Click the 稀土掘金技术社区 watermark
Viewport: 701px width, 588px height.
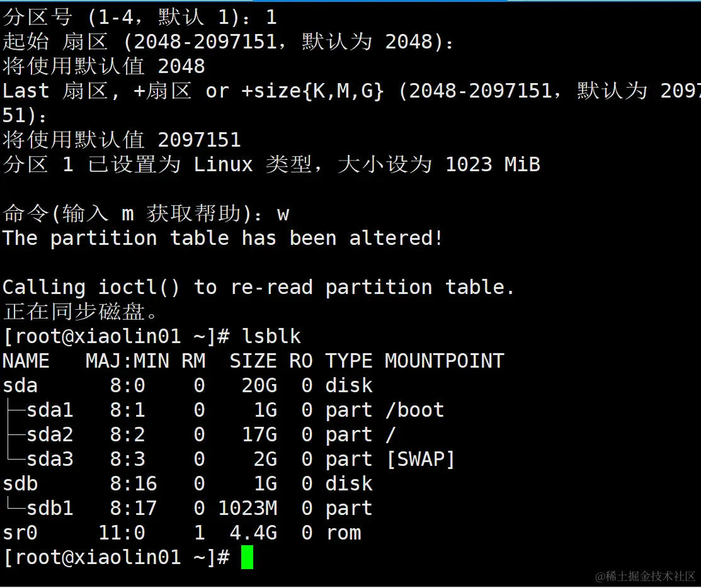642,577
